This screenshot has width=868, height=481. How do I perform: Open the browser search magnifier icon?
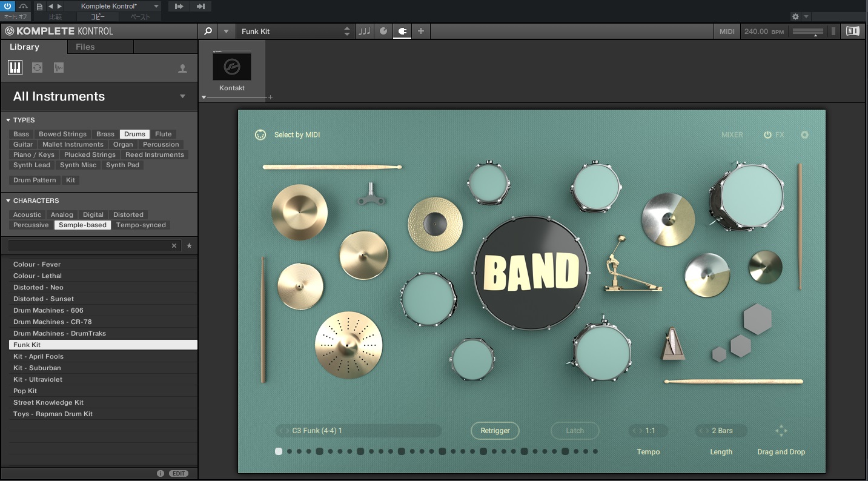click(208, 32)
